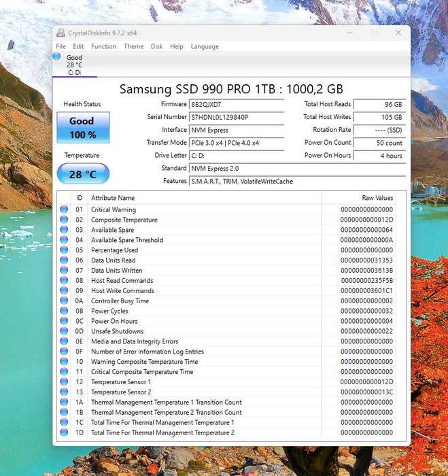
Task: Click status orb of Percentage Used row
Action: 64,250
